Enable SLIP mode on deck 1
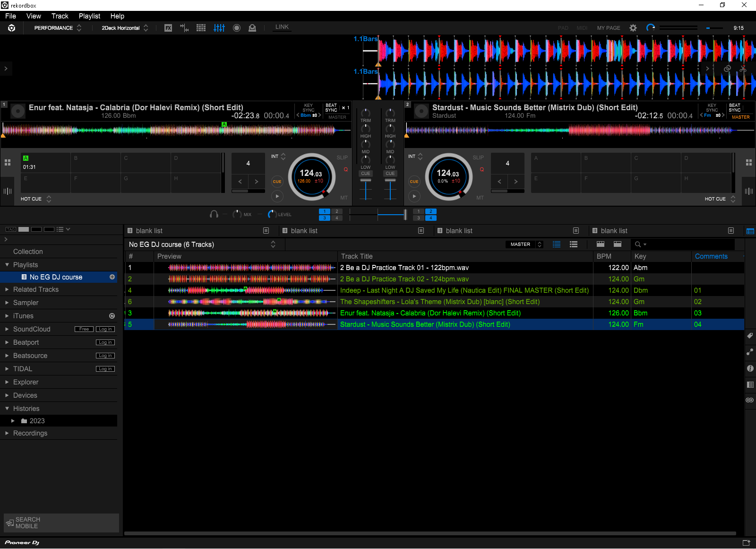756x549 pixels. (342, 157)
